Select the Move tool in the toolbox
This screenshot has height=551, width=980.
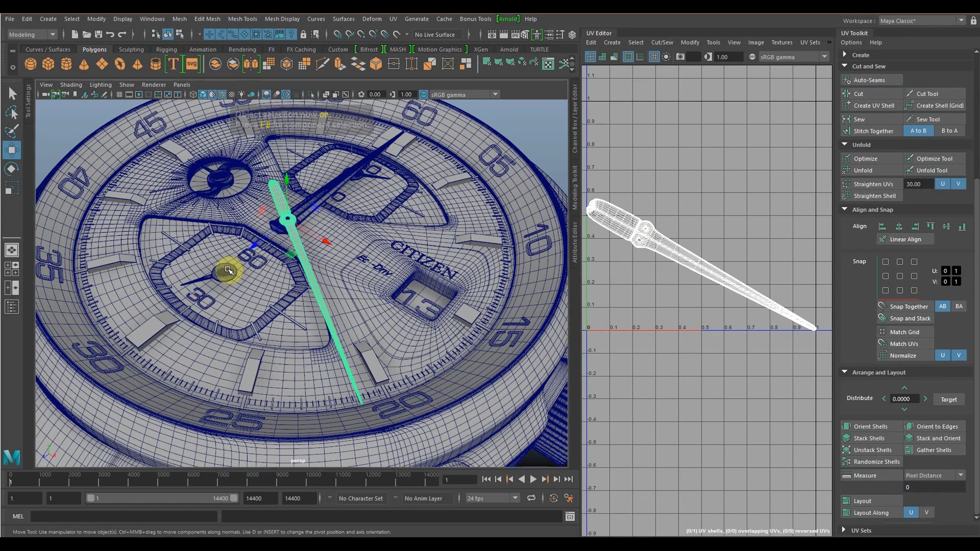(11, 150)
